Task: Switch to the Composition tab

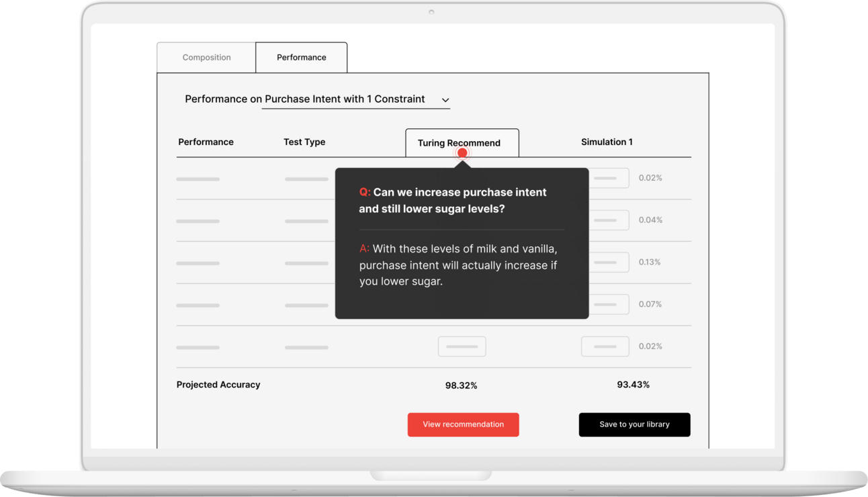Action: point(206,58)
